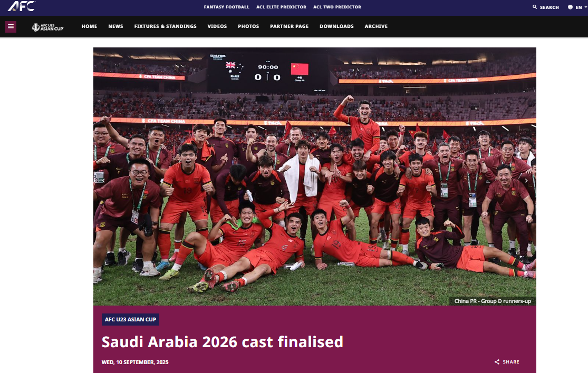
Task: Open Fixtures & Standings menu
Action: coord(166,26)
